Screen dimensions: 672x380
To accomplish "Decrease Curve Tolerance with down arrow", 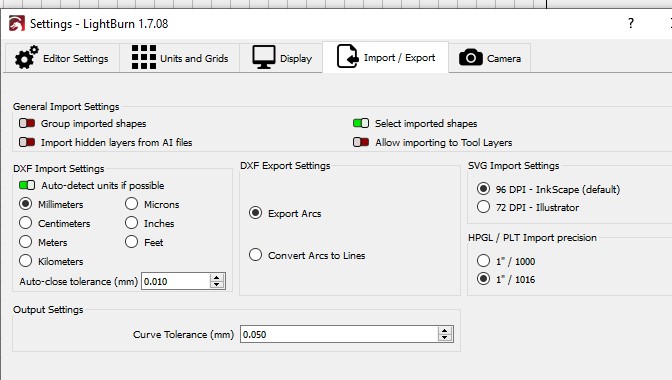I will pos(445,338).
